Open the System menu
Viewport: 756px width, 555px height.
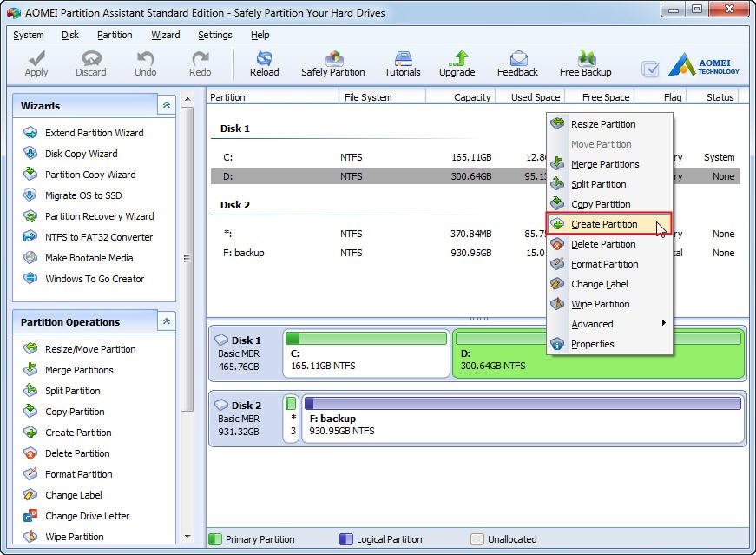coord(29,35)
